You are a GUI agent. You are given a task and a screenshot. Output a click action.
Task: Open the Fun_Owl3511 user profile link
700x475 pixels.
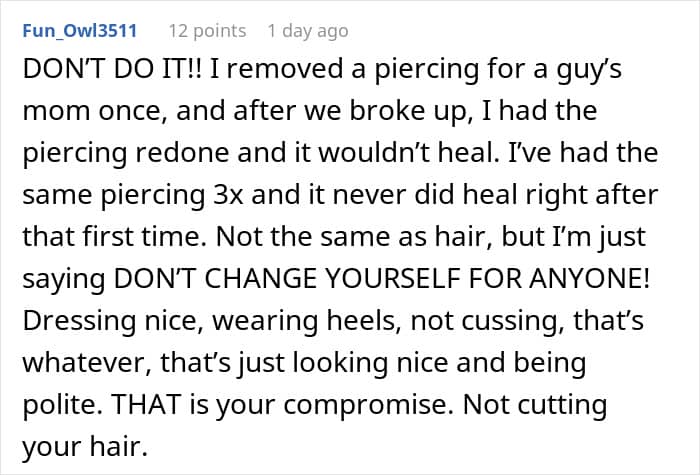click(79, 31)
